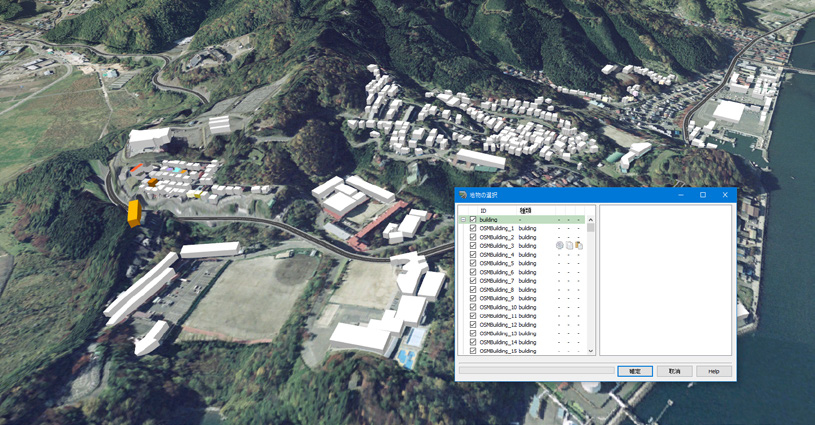Click the paste icon on OSMBuilding_3 row

(579, 246)
